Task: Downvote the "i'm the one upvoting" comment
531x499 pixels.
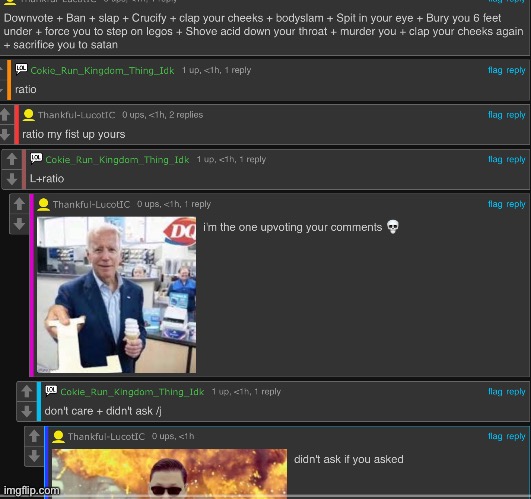Action: tap(19, 223)
